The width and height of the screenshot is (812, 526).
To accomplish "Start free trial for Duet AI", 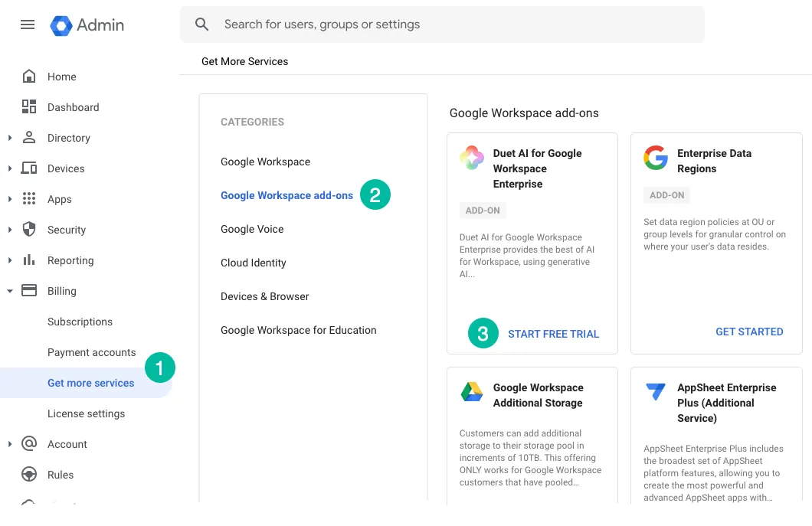I will [553, 334].
